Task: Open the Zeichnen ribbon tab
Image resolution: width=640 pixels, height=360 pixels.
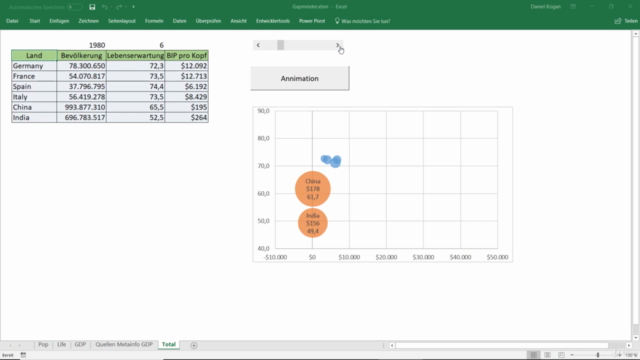Action: (x=89, y=21)
